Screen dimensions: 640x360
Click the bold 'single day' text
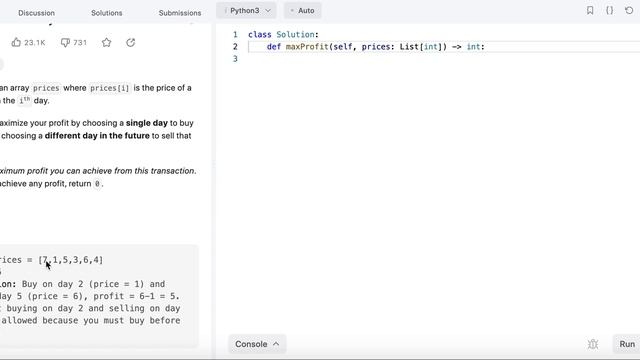(x=147, y=123)
